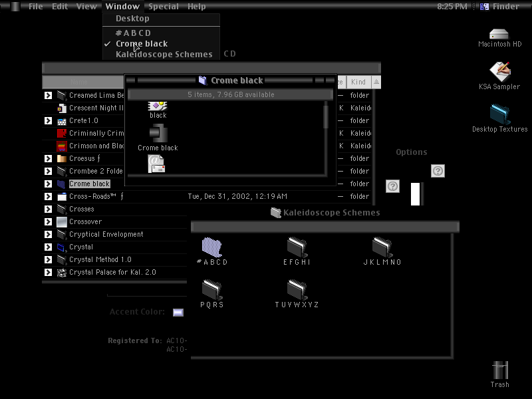532x399 pixels.
Task: Select checked Crome black menu entry
Action: point(161,44)
